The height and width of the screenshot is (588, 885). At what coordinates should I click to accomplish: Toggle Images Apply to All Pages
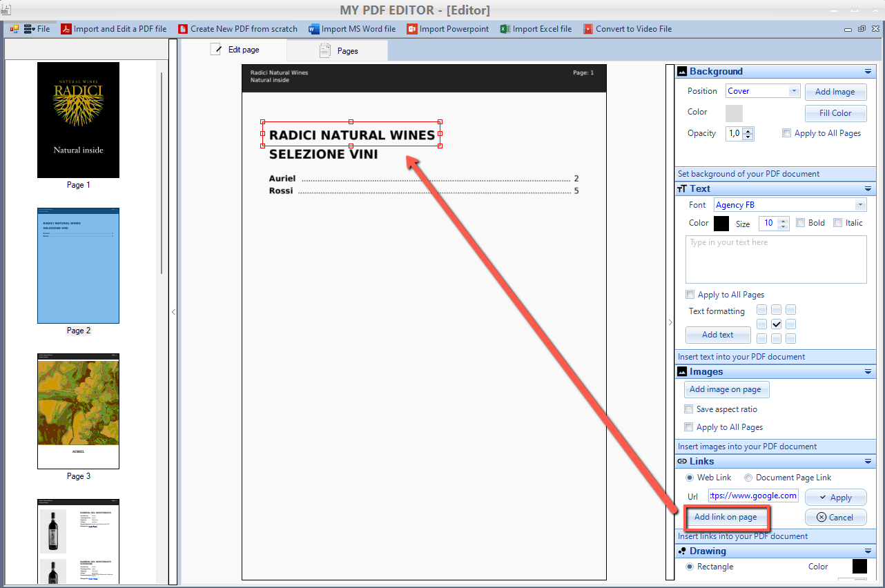click(688, 427)
